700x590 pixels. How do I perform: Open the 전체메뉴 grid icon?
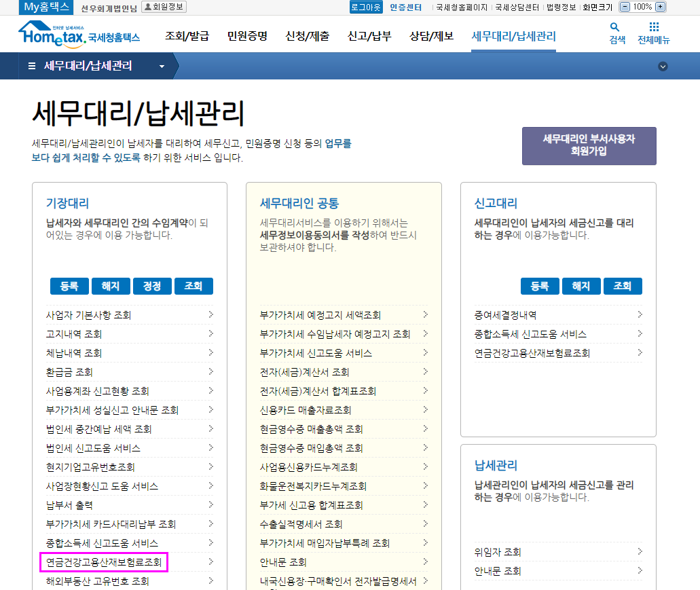pos(654,26)
